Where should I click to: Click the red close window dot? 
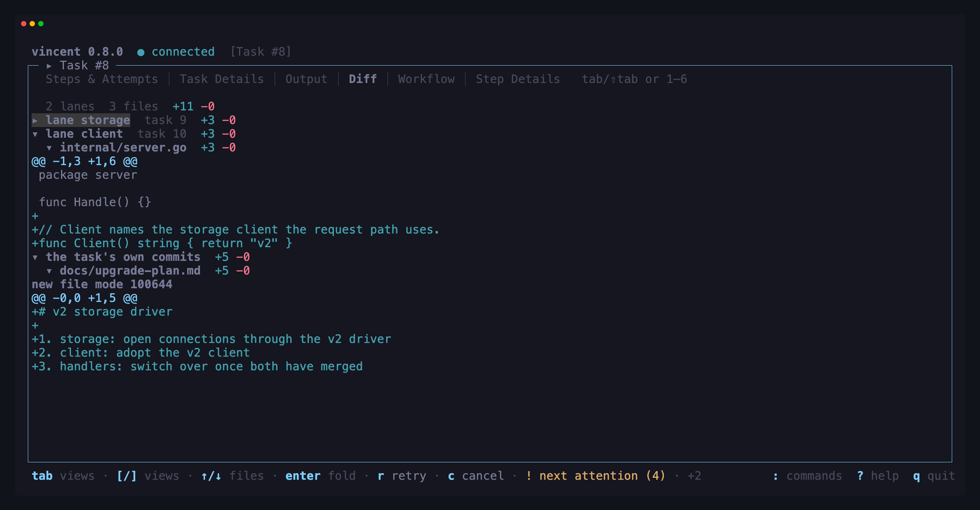(24, 24)
